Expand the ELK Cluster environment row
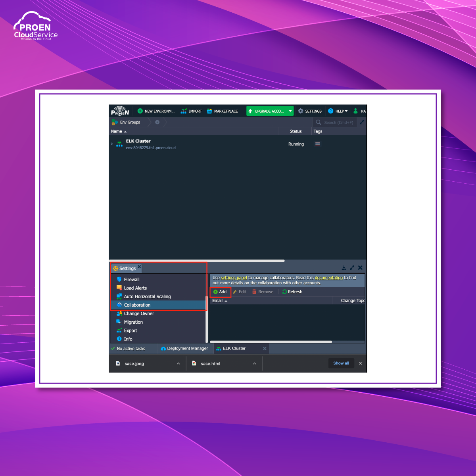 click(x=112, y=144)
